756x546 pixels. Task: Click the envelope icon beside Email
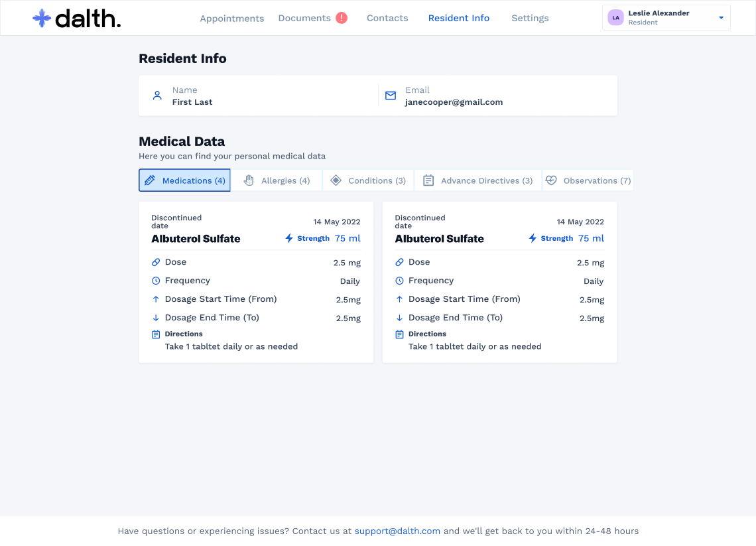pyautogui.click(x=391, y=96)
